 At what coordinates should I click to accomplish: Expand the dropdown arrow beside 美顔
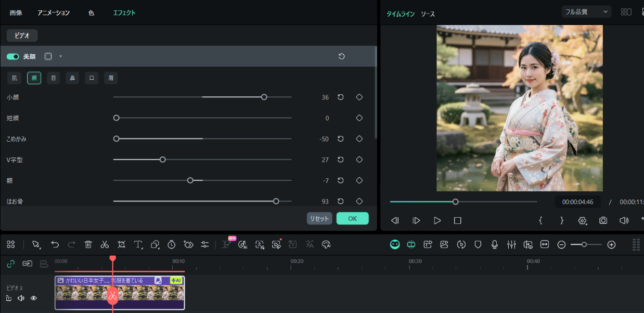pos(60,56)
